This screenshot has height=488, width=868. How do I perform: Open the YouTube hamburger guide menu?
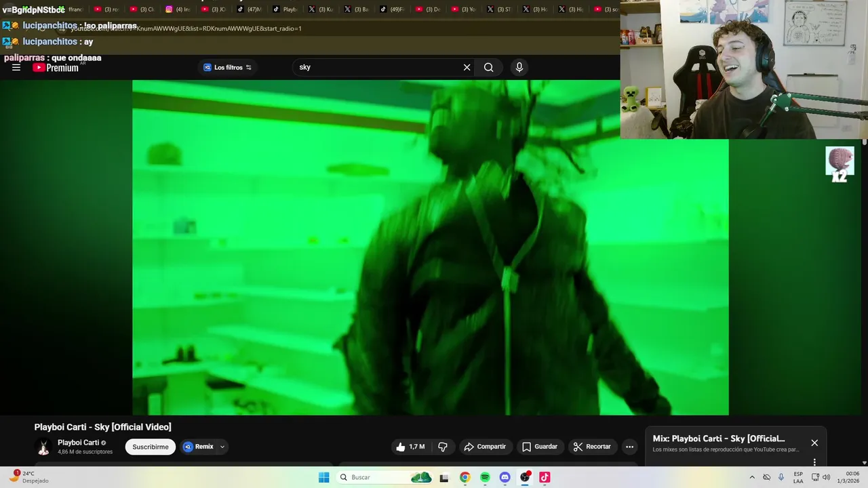tap(16, 67)
